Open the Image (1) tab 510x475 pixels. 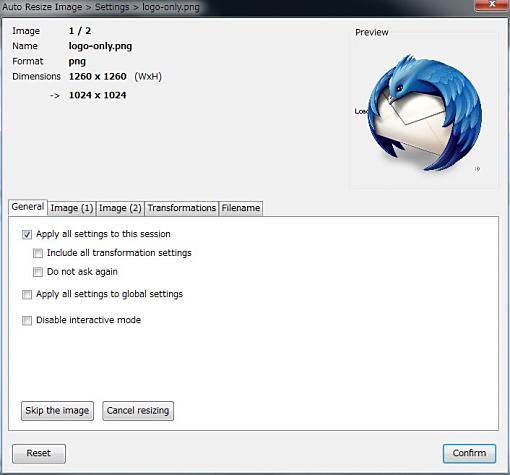pos(72,208)
